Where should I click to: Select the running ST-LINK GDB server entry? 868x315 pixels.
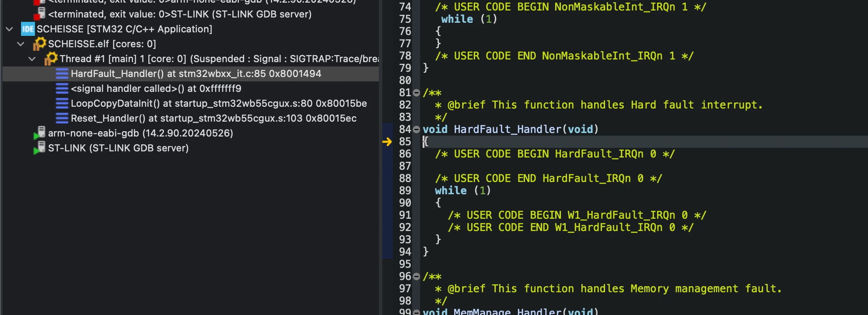tap(118, 148)
